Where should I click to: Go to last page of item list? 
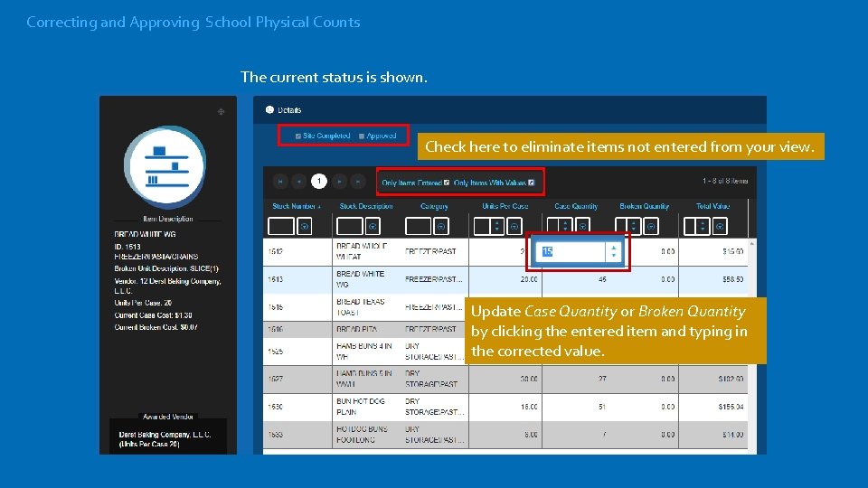358,182
